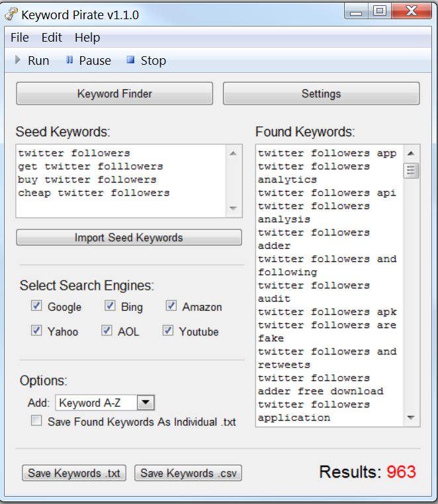
Task: Click seed line 'cheap twitter followers'
Action: (94, 193)
